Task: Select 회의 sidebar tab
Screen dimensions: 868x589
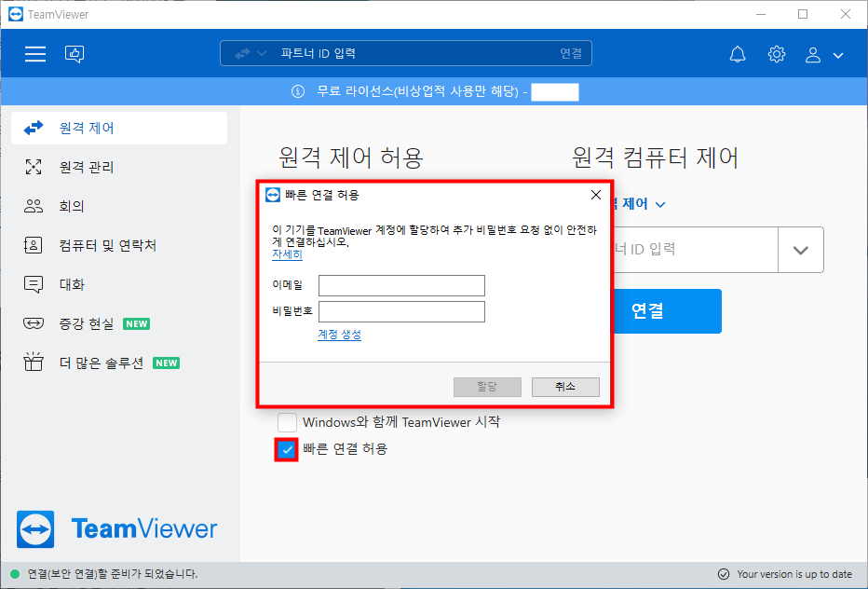Action: [x=119, y=206]
